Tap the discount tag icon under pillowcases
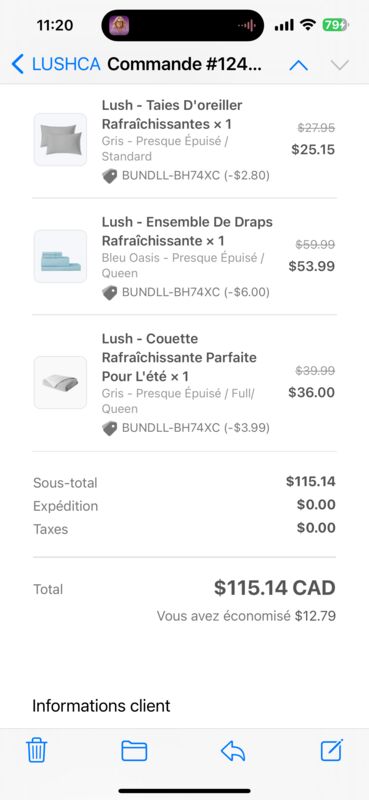Image resolution: width=369 pixels, height=800 pixels. tap(109, 176)
